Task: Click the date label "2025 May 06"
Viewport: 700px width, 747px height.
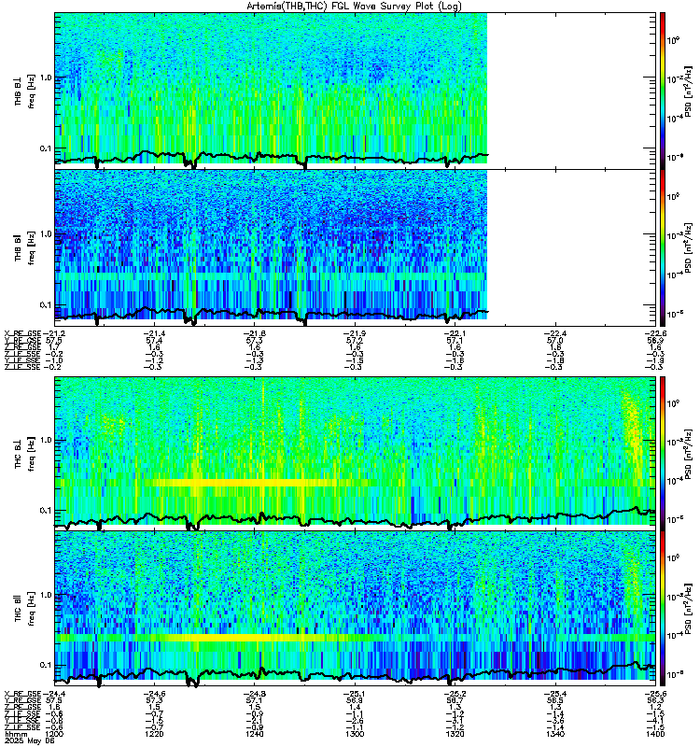Action: point(29,741)
